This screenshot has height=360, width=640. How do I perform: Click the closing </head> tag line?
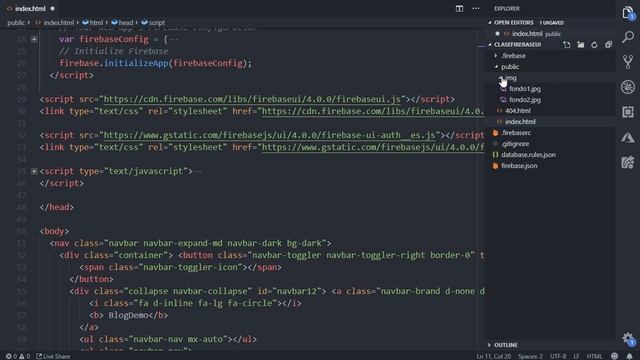[57, 207]
